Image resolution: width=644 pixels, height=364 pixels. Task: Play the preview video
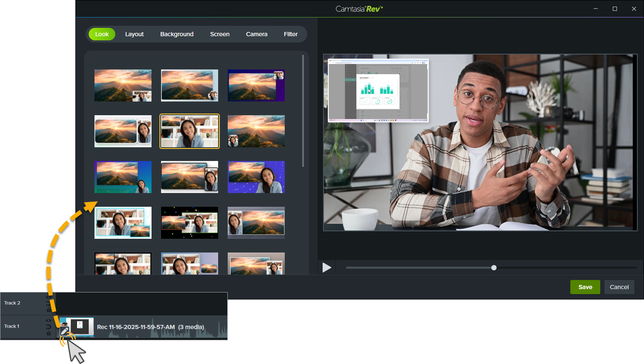[x=327, y=267]
